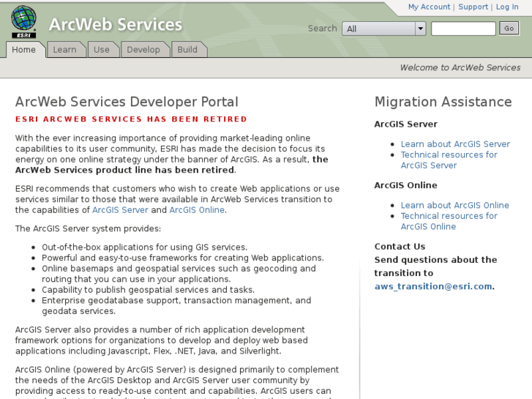The width and height of the screenshot is (532, 399).
Task: Click the Welcome to ArcWeb Services text
Action: coord(460,67)
